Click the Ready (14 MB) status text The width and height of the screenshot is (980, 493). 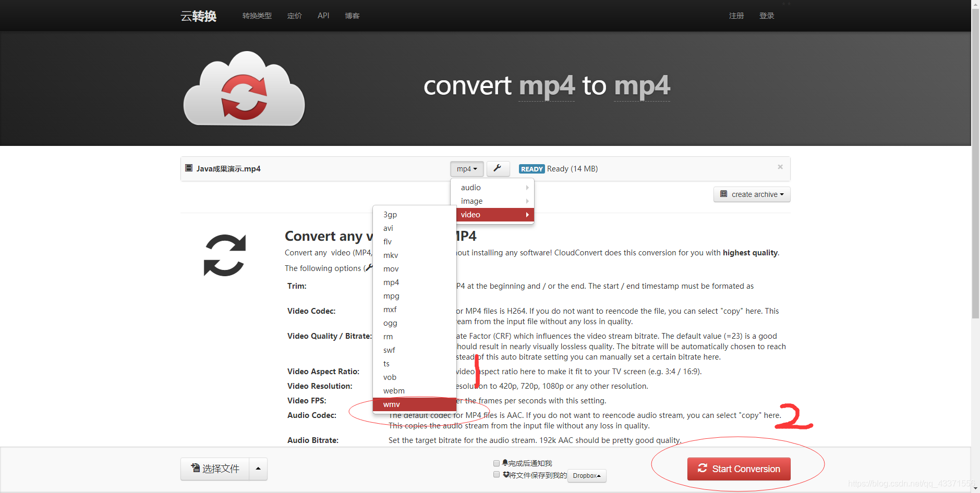click(x=572, y=169)
